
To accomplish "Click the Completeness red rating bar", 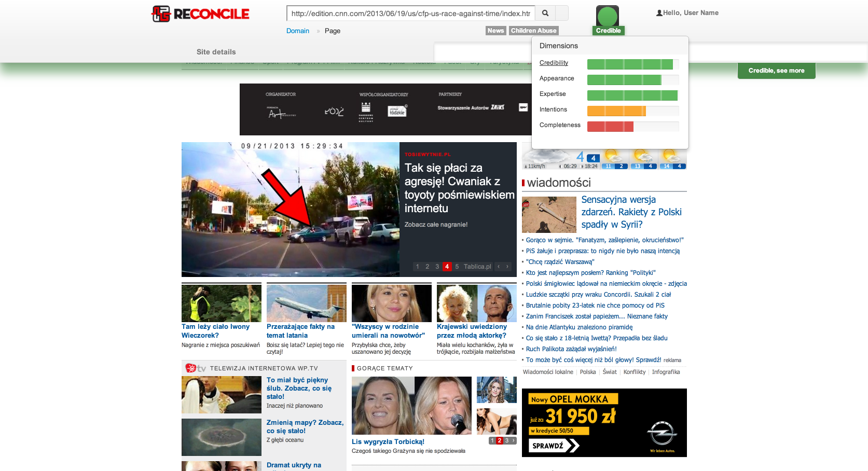I will [610, 127].
